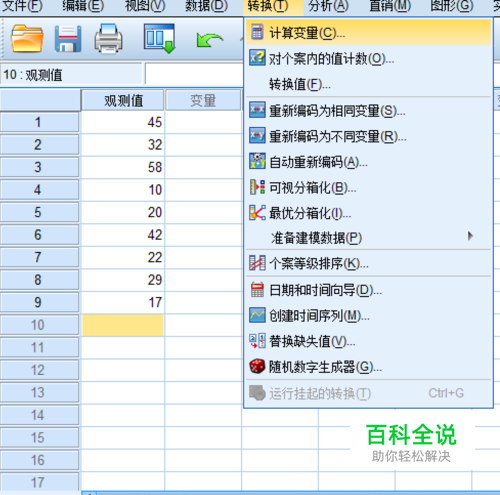Open 准备建模数据(P) submenu item
Screen dimensions: 500x495
click(x=369, y=237)
